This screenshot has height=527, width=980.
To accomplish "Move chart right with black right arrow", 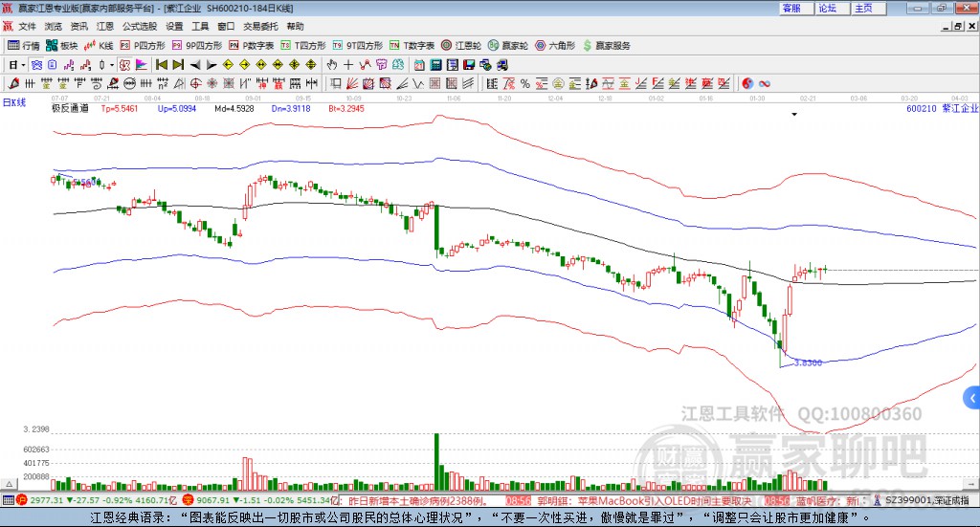I will pyautogui.click(x=212, y=65).
